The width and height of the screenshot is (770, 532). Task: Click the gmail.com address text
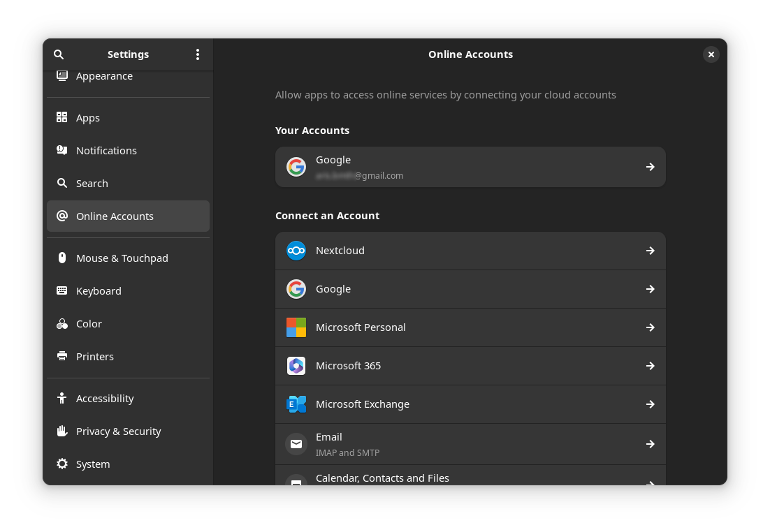click(x=359, y=176)
